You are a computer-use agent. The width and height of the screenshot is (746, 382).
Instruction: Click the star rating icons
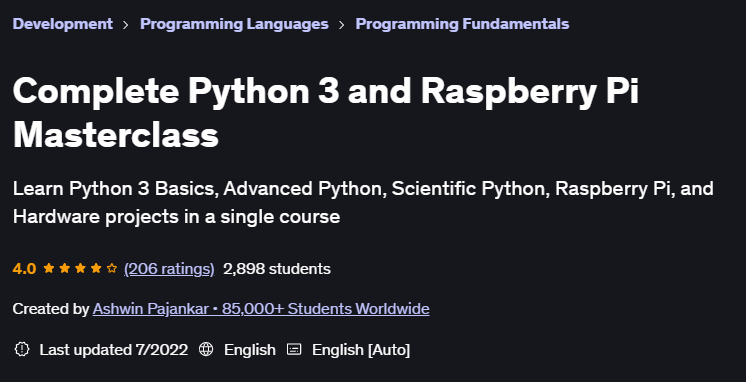tap(80, 268)
